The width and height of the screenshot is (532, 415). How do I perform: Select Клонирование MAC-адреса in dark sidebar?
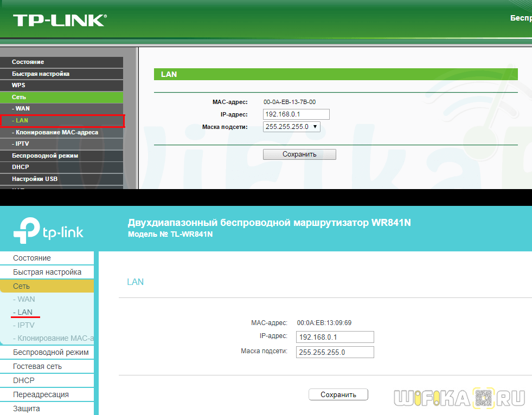tap(56, 132)
